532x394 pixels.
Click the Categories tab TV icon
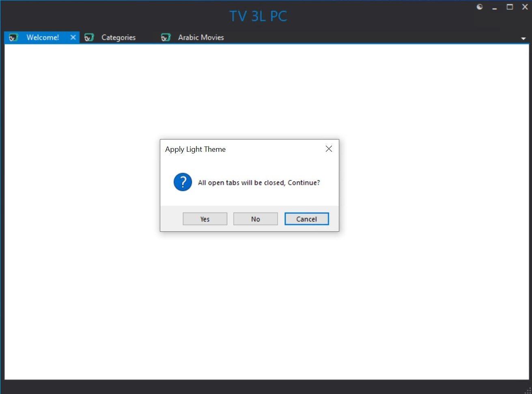point(89,38)
